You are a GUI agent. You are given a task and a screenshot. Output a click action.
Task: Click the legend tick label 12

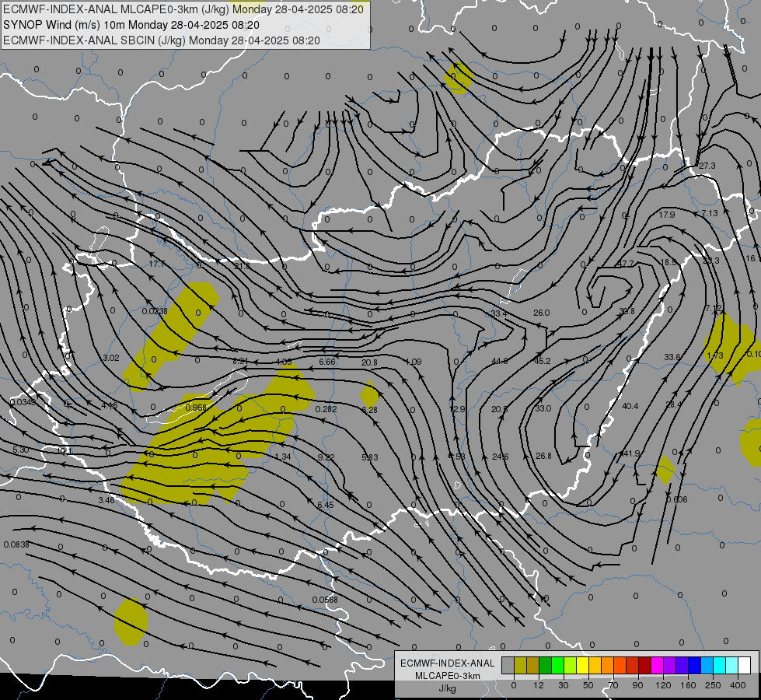click(x=538, y=685)
